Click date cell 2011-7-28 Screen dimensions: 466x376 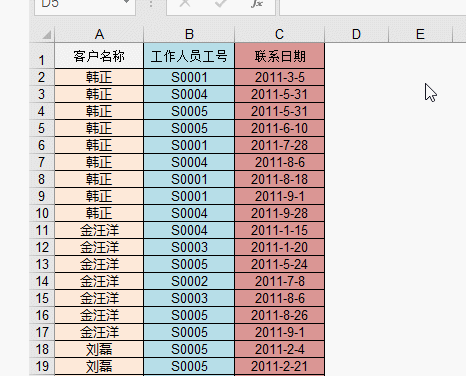[279, 145]
